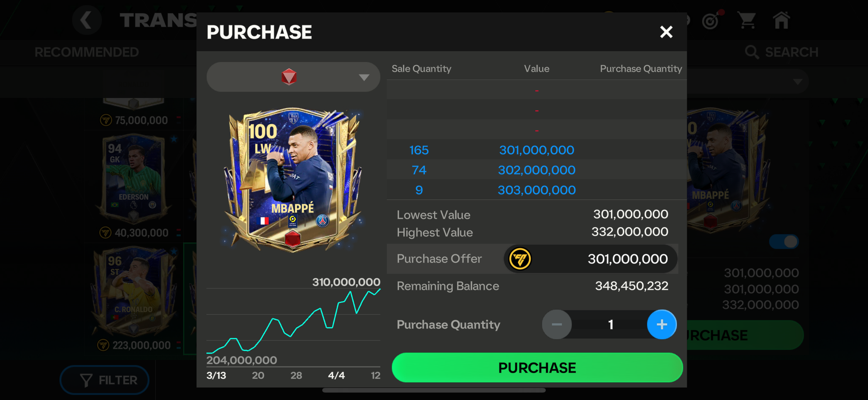Go to home via the house icon

point(781,20)
